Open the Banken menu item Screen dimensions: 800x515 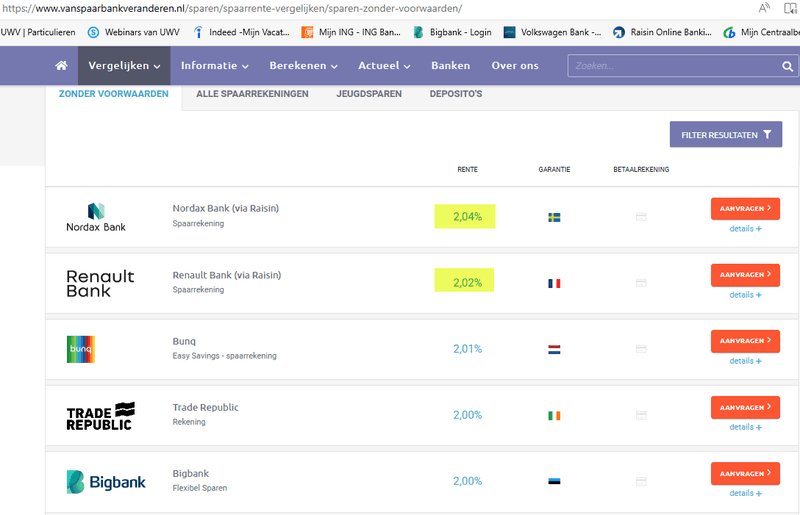(450, 66)
